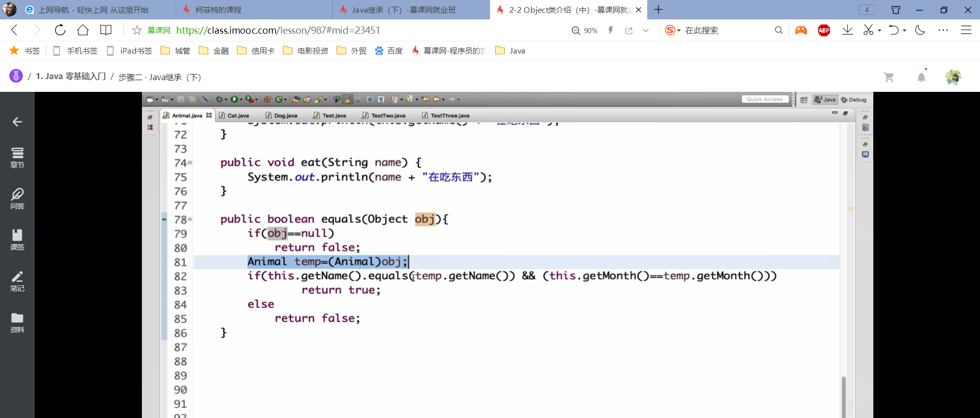This screenshot has width=980, height=418.
Task: Open the 笔记 notes panel
Action: (17, 281)
